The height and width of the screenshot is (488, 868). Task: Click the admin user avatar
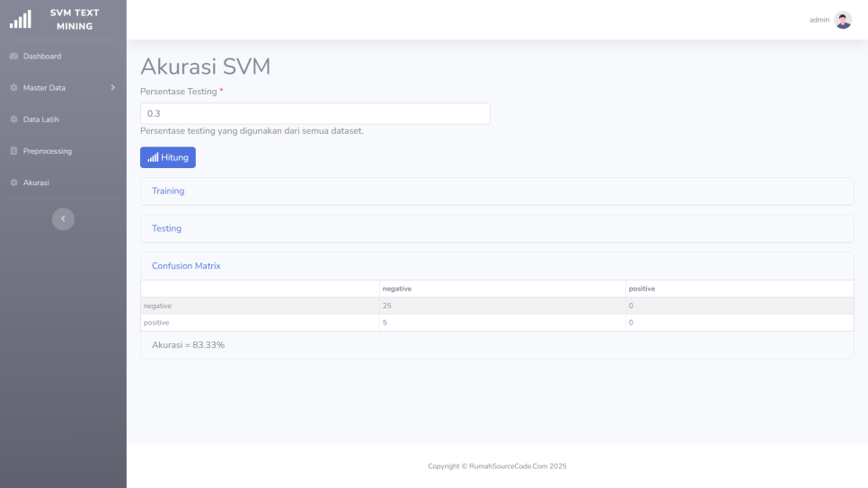click(843, 20)
